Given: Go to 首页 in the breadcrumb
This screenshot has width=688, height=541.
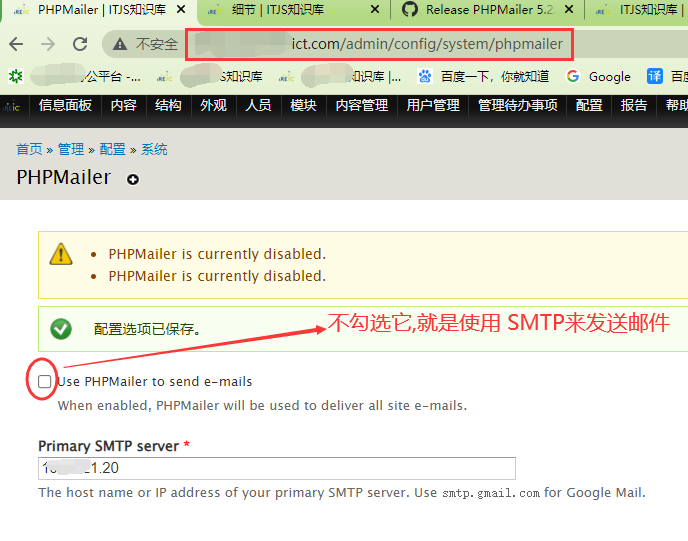Looking at the screenshot, I should tap(29, 149).
